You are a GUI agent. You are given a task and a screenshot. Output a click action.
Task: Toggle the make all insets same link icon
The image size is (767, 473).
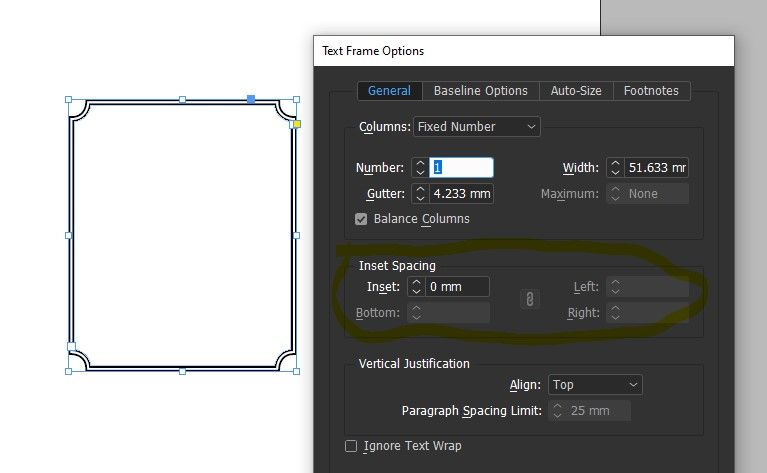click(x=530, y=299)
